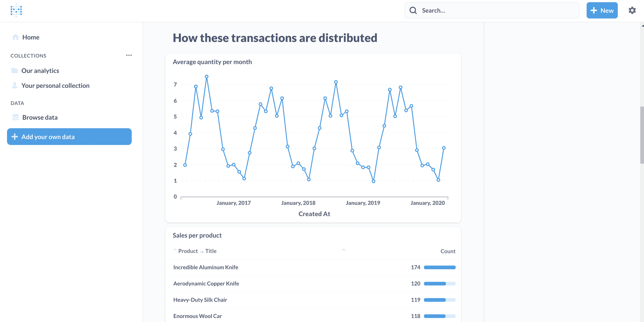Open column options for Count
Image resolution: width=644 pixels, height=322 pixels.
448,251
